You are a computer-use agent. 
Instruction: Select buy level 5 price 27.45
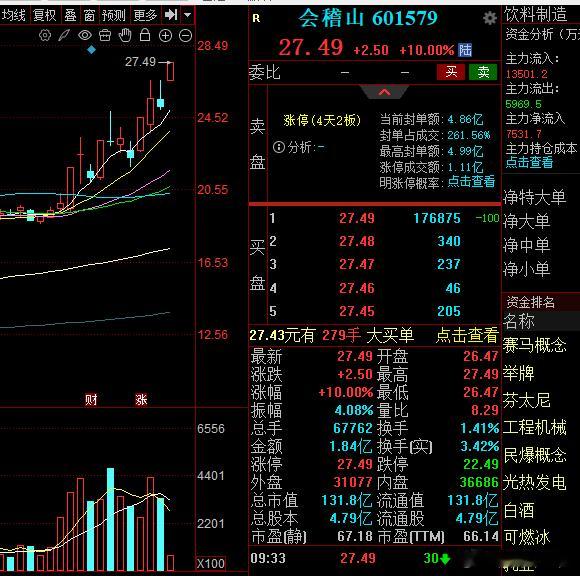click(x=357, y=311)
